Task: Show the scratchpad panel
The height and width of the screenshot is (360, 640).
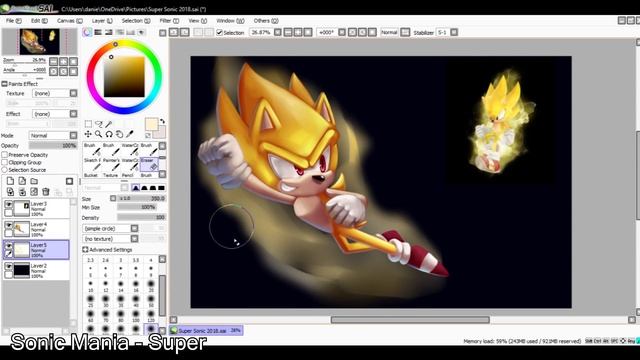Action: 141,32
